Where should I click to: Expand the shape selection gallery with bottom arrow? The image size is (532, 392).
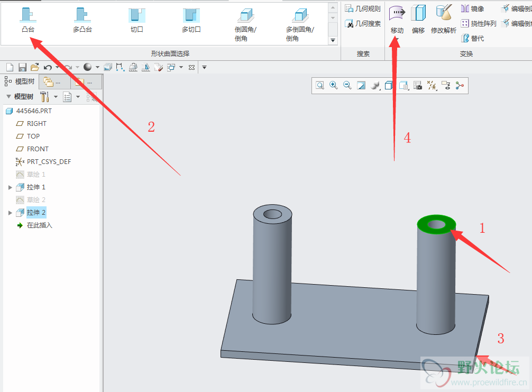tap(333, 40)
